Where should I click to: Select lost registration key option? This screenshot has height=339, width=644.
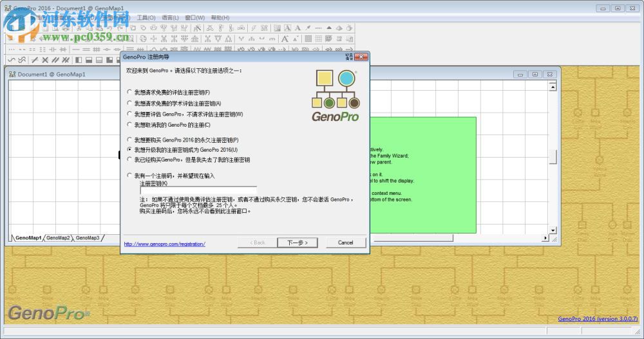[129, 160]
